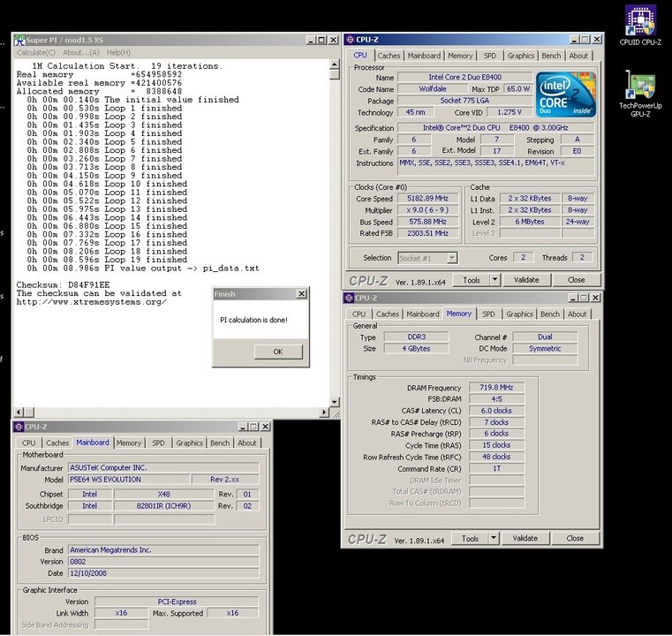Switch to Graphics tab in the CPU-Z Memory window
672x636 pixels.
tap(519, 314)
